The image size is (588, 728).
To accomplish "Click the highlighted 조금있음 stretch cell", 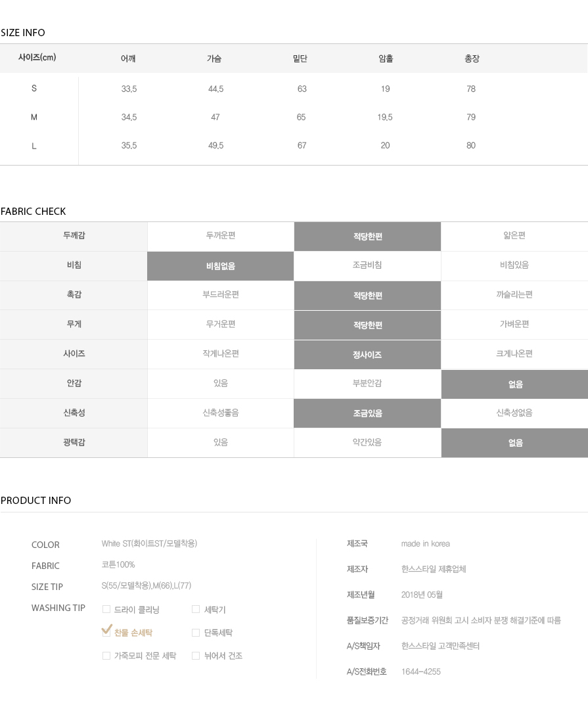I will click(367, 413).
